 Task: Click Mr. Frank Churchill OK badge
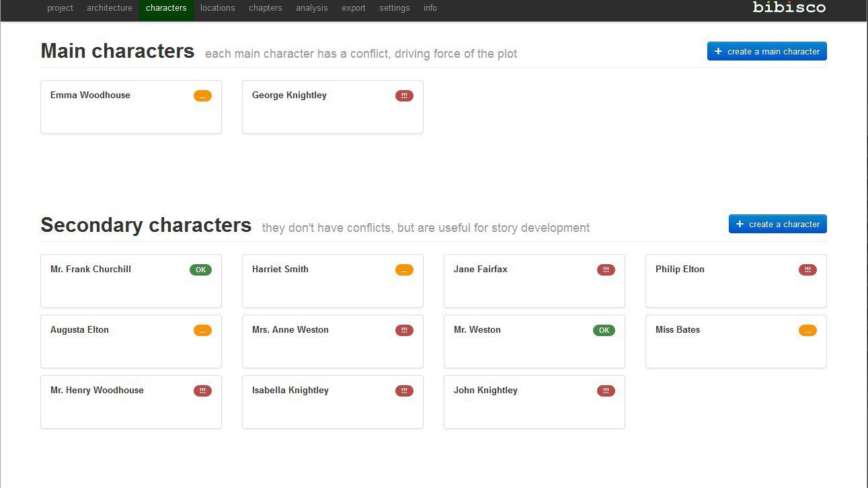200,270
